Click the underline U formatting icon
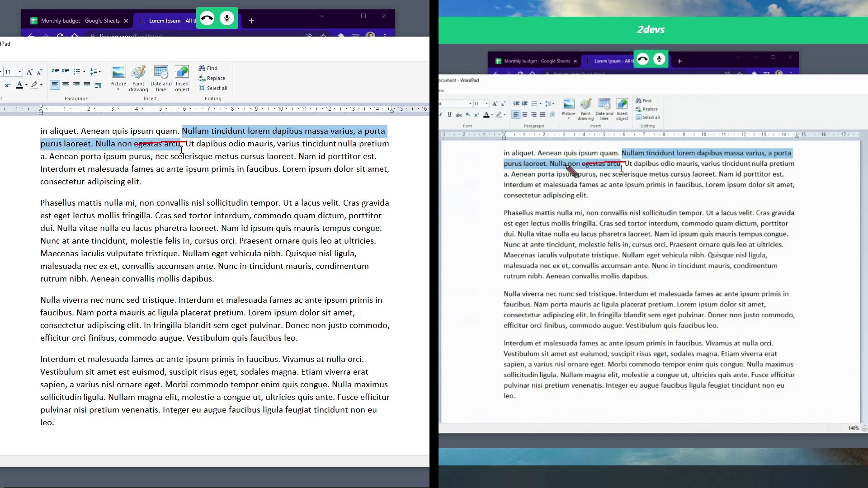The width and height of the screenshot is (868, 488). (x=449, y=115)
